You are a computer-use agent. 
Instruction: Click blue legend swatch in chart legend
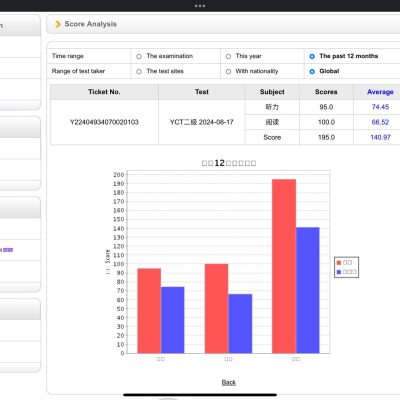coord(339,272)
